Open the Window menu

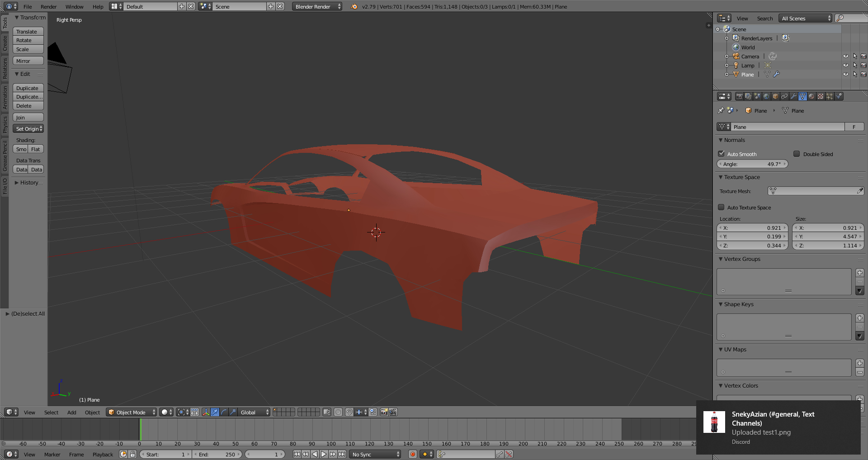coord(74,6)
